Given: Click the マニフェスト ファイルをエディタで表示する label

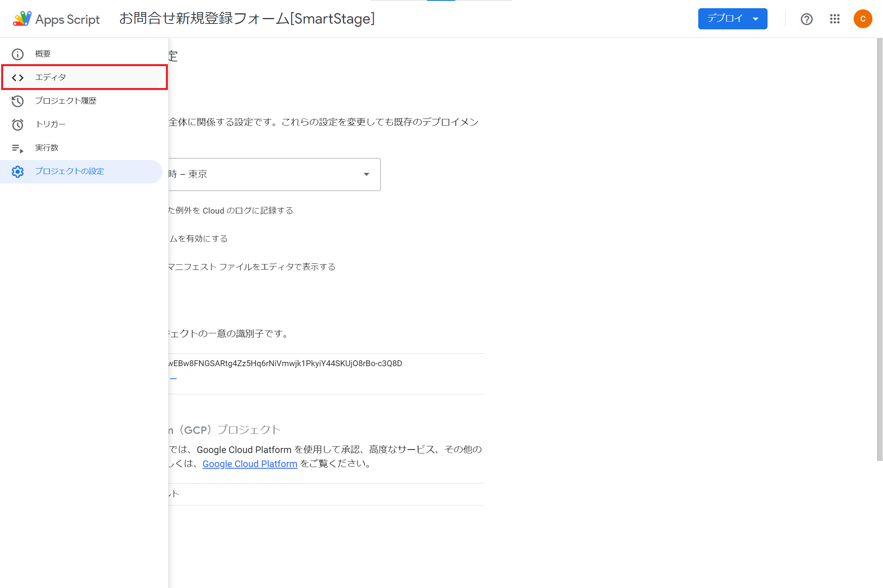Looking at the screenshot, I should click(x=252, y=267).
